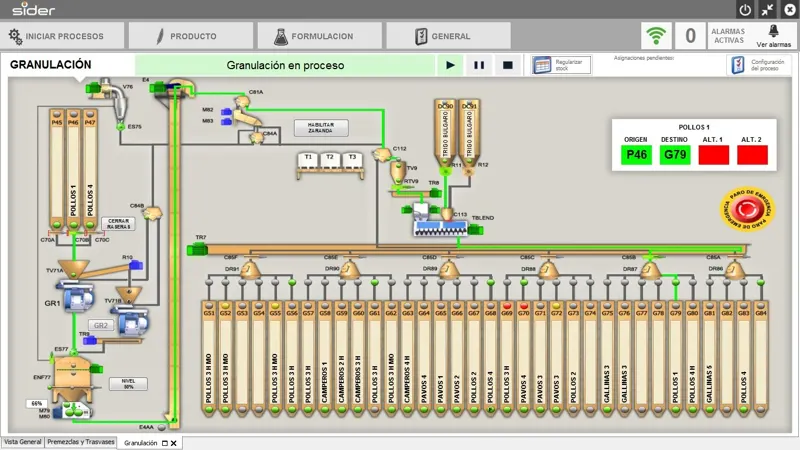Click the CERRAR RASERAS button
800x450 pixels.
118,223
